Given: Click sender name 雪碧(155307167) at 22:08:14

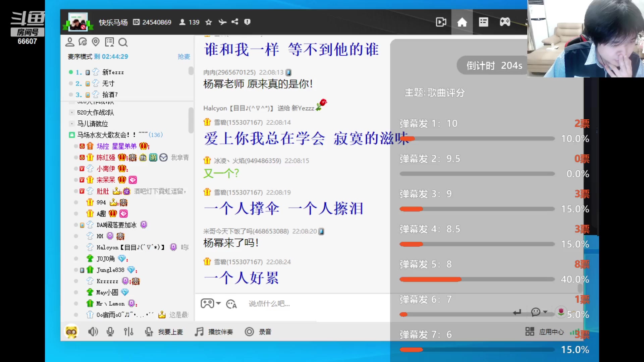Looking at the screenshot, I should [x=238, y=122].
